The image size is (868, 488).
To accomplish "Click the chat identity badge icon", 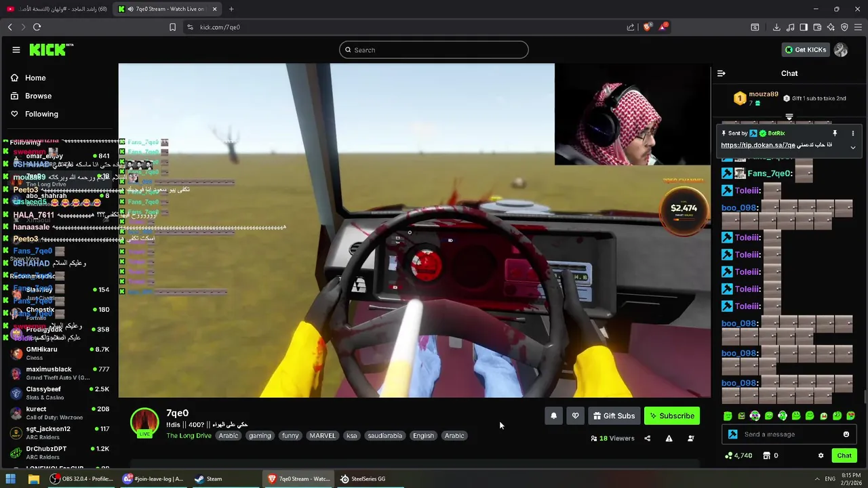I will (x=732, y=434).
